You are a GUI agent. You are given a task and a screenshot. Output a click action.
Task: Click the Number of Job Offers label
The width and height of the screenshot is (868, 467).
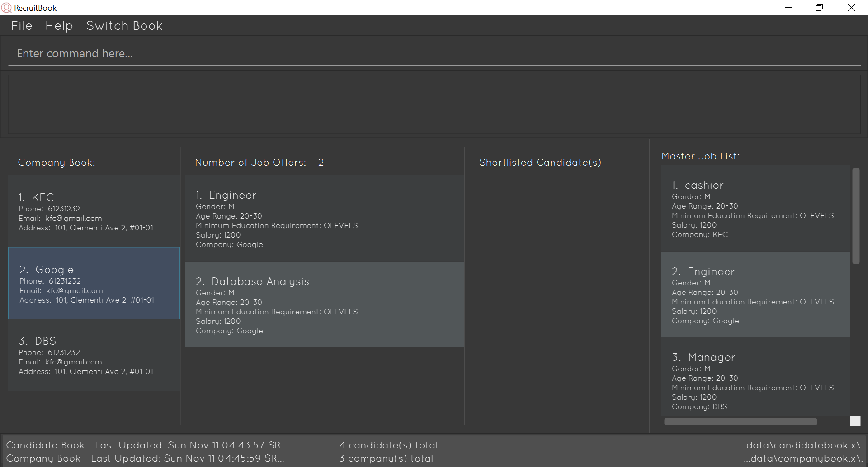point(250,163)
